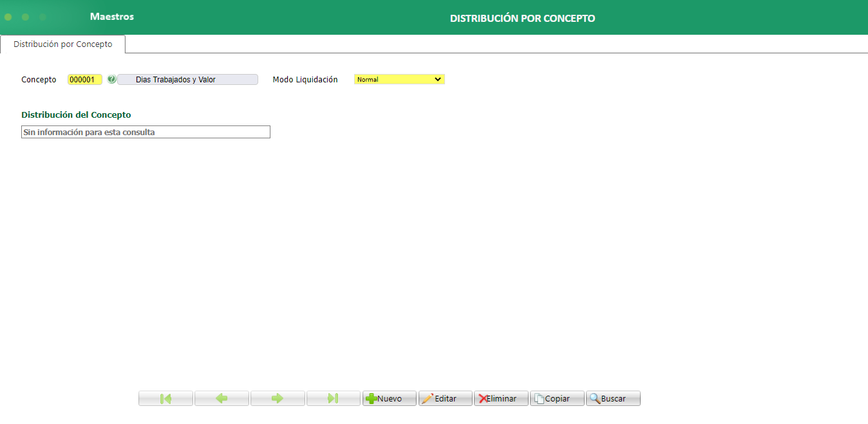Advance to the next record with the right arrow
Screen dimensions: 868x424
pos(278,398)
